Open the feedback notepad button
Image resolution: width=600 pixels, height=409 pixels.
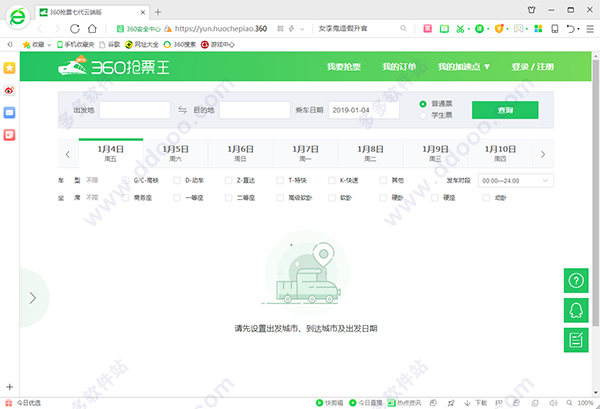click(576, 340)
